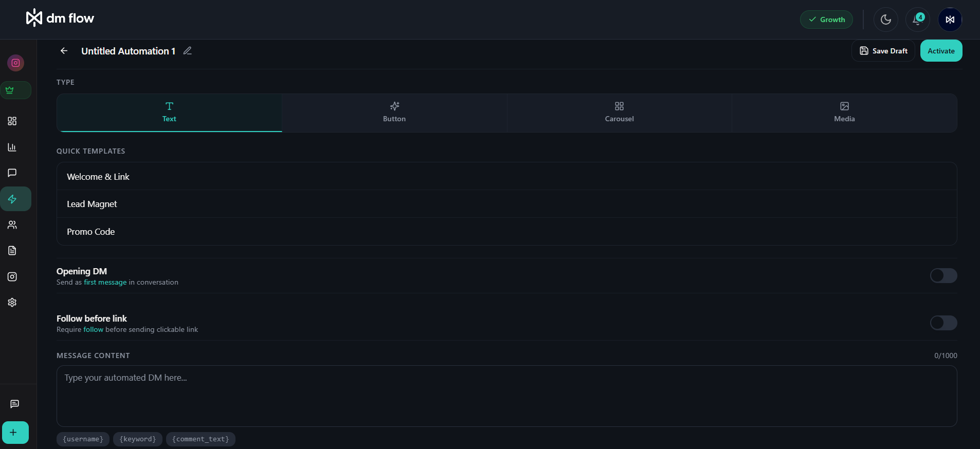
Task: Open notifications bell showing 4 alerts
Action: pyautogui.click(x=917, y=19)
